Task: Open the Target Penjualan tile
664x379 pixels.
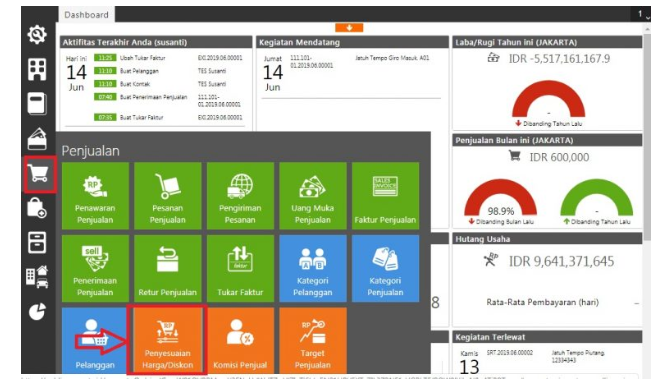Action: 313,340
